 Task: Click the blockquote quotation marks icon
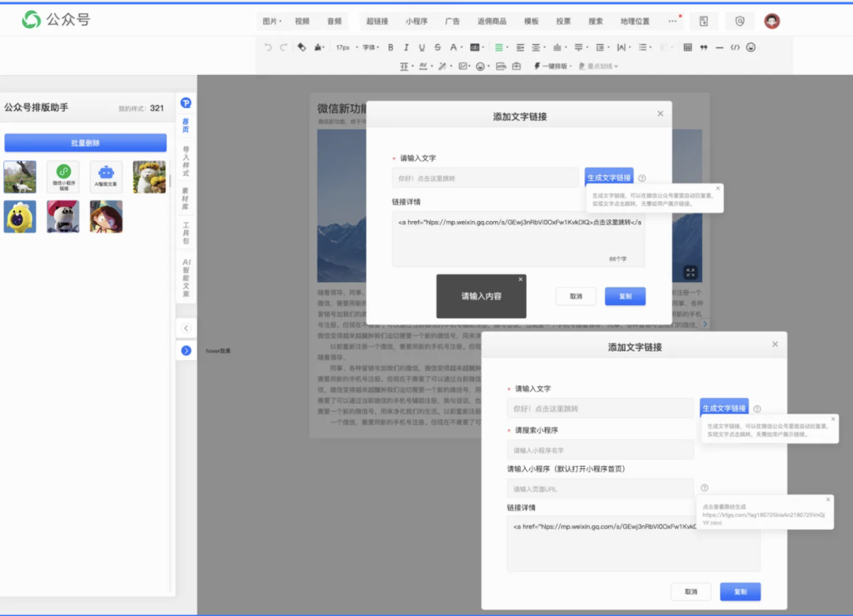pyautogui.click(x=703, y=47)
